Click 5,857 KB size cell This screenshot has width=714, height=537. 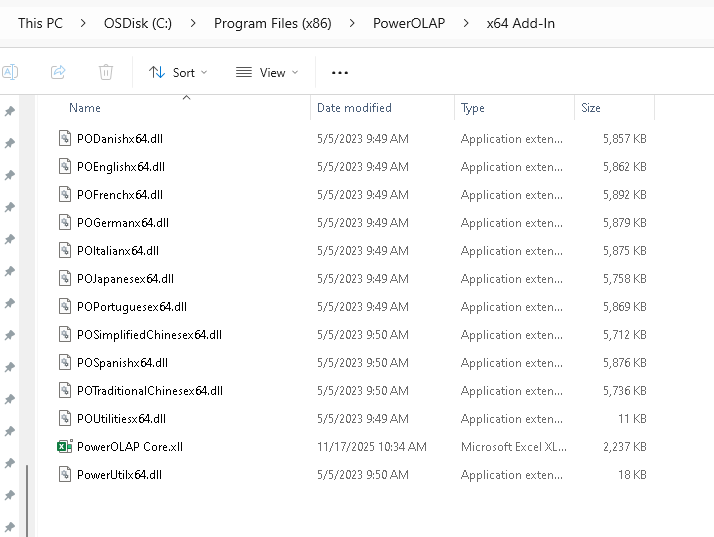tap(625, 138)
